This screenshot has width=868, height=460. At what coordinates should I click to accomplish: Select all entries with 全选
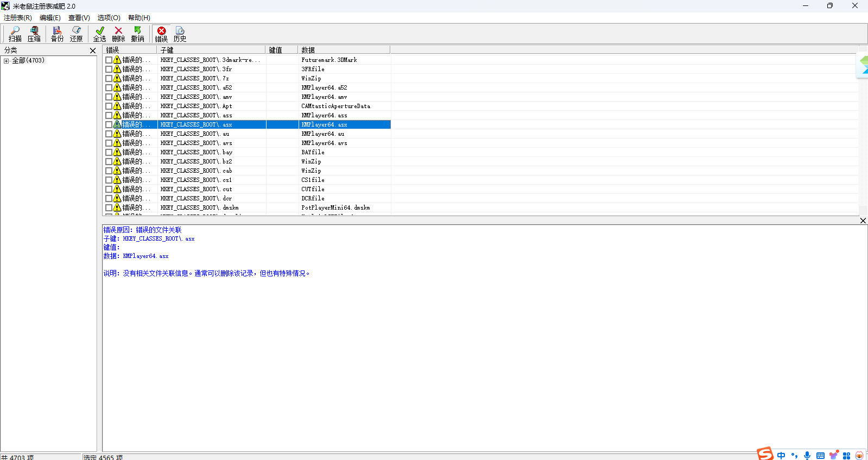99,34
